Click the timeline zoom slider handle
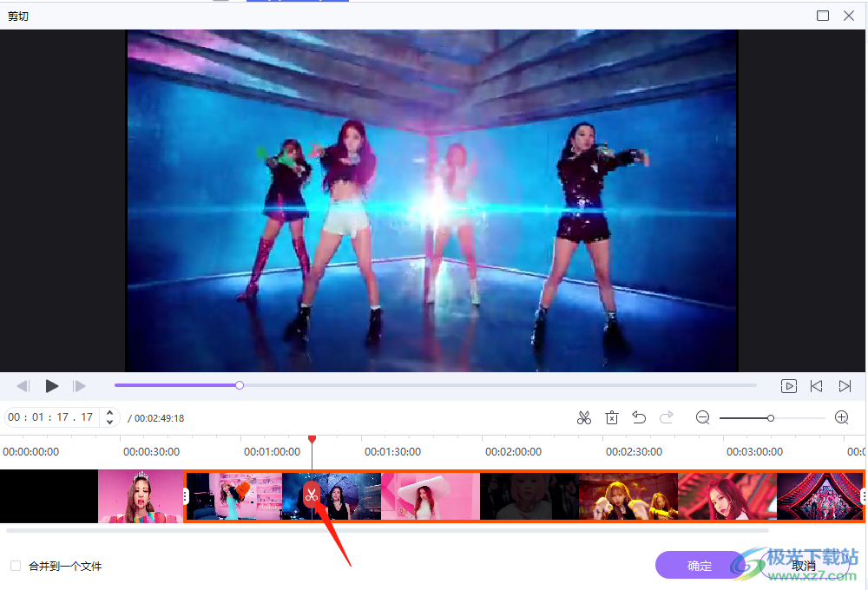868x590 pixels. click(771, 418)
